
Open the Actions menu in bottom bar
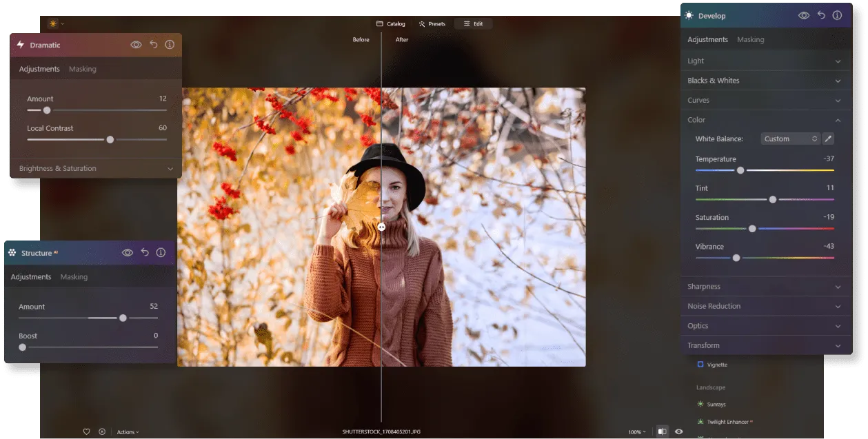128,432
